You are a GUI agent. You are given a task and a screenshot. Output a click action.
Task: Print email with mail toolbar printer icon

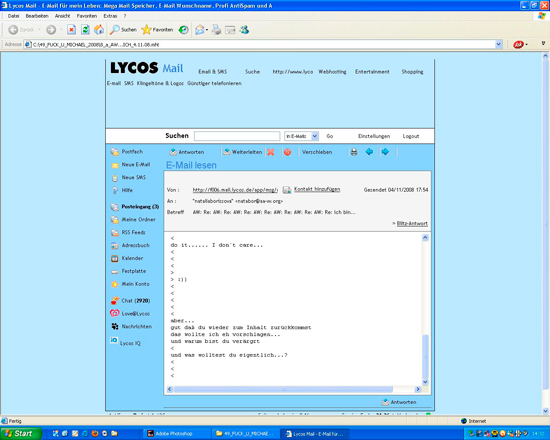(x=354, y=152)
